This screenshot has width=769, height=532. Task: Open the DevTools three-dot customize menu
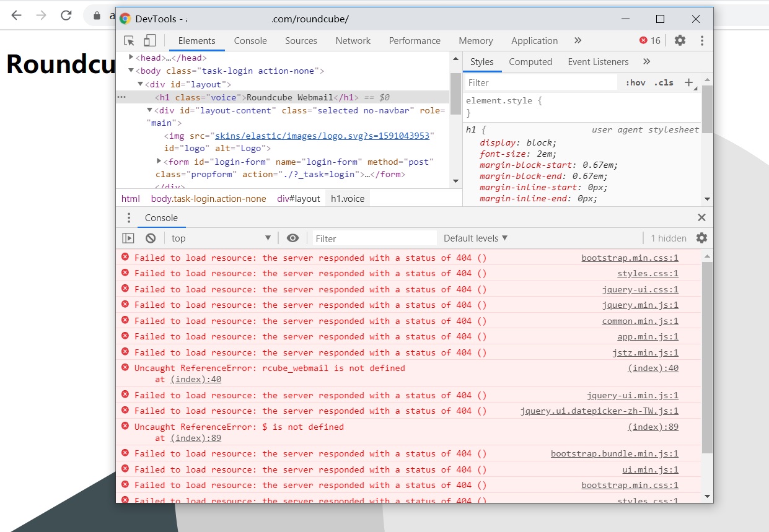(701, 40)
